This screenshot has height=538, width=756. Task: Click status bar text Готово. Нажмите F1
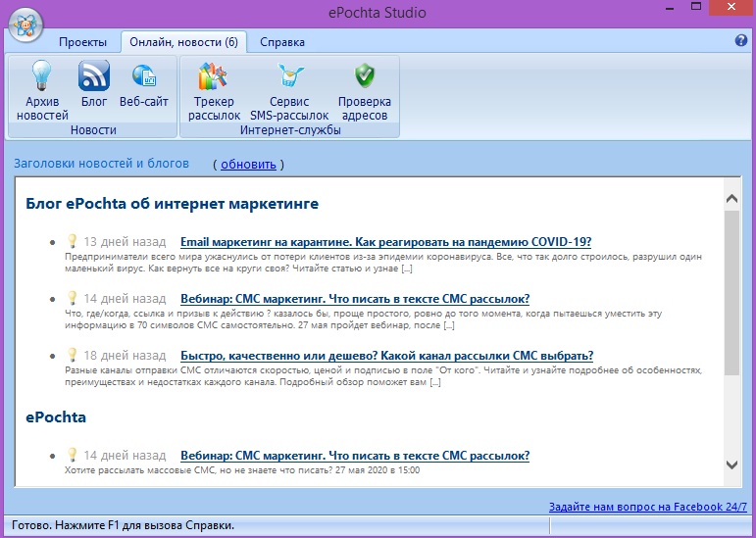pyautogui.click(x=123, y=525)
